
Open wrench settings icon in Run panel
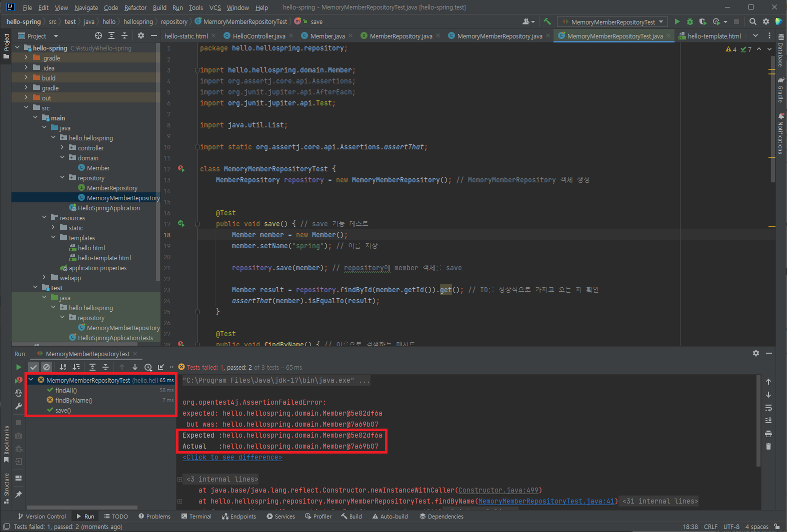(x=18, y=406)
